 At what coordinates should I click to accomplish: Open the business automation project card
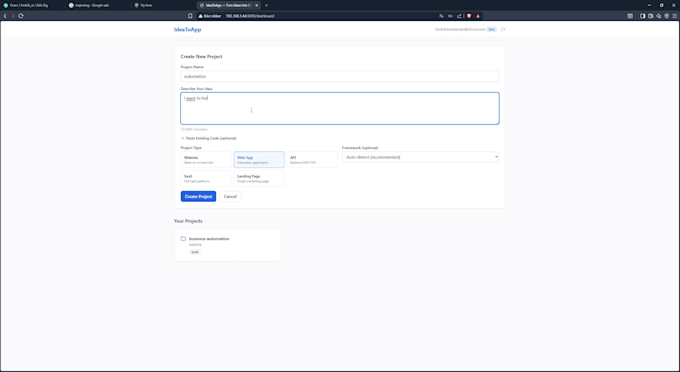pos(228,245)
